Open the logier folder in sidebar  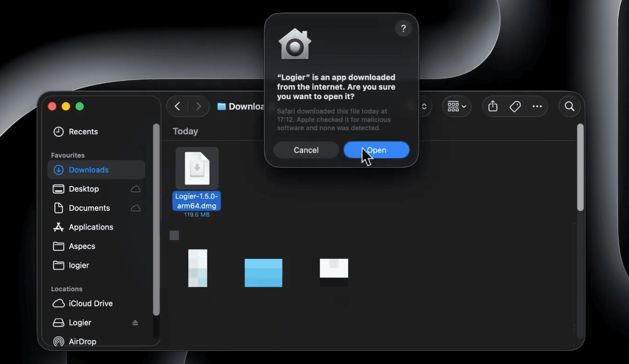tap(96, 265)
